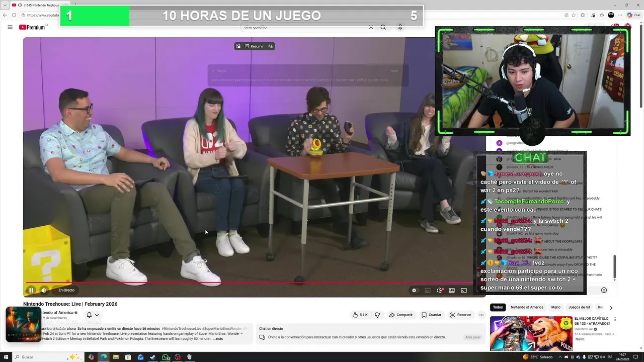The height and width of the screenshot is (362, 644).
Task: Click the #NintendoTreehouseLive hashtag
Action: (181, 328)
